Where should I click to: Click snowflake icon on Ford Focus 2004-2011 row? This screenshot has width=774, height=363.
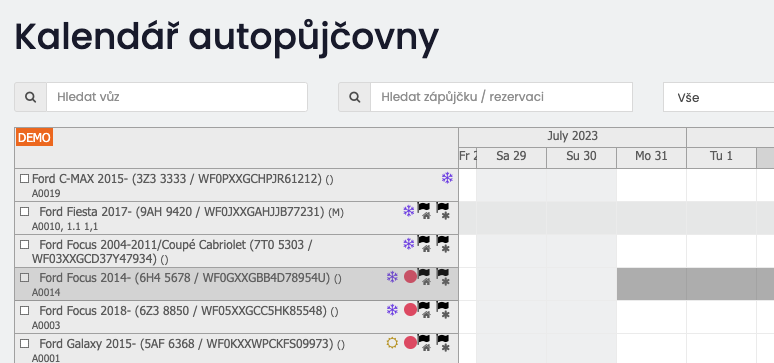(409, 244)
